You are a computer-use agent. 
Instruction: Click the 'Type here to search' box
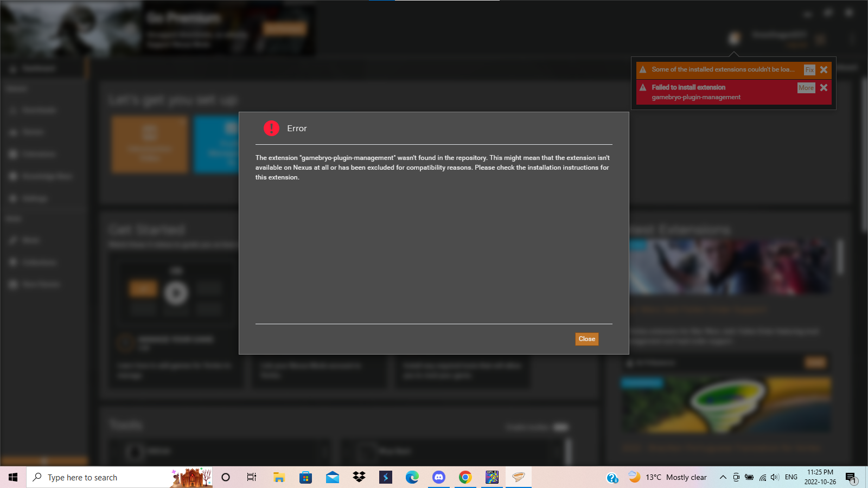point(119,477)
